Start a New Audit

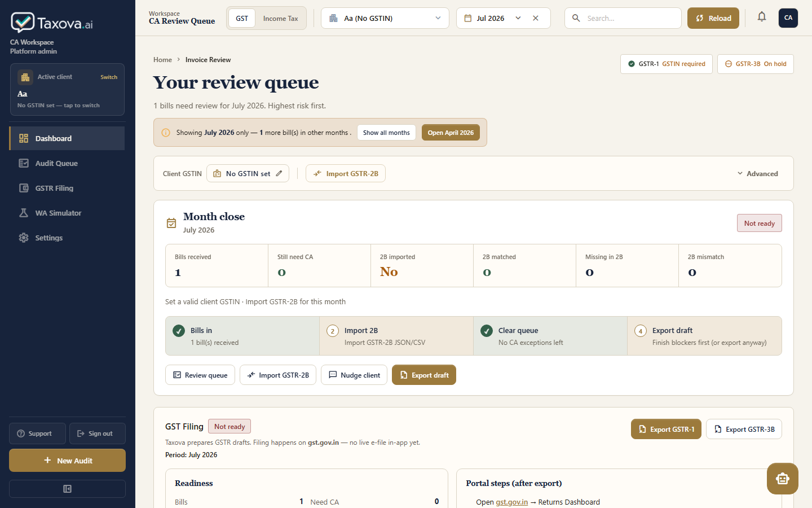(67, 460)
